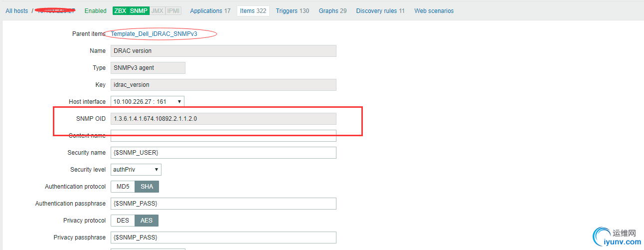This screenshot has height=250, width=644.
Task: Click the Host interface label text
Action: [x=87, y=102]
